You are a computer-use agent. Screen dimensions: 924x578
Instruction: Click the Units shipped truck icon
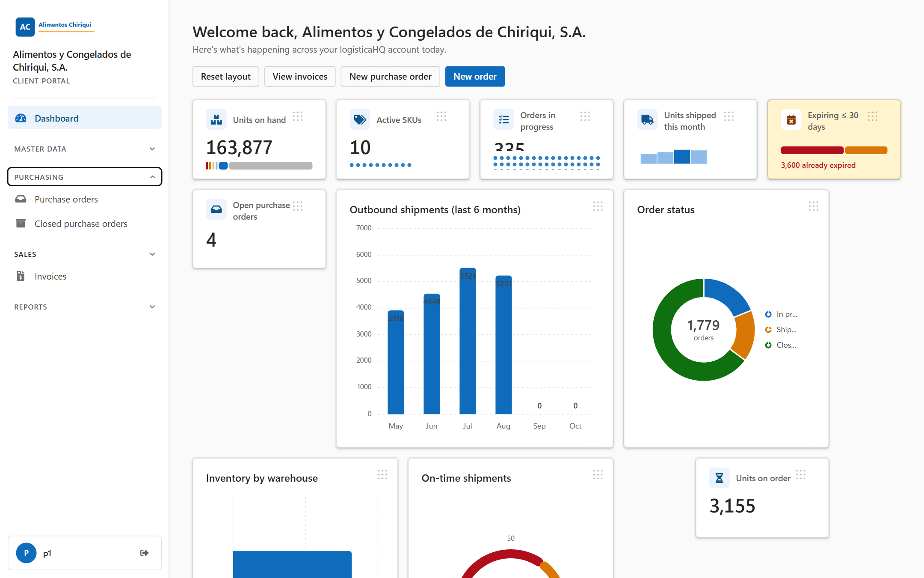pyautogui.click(x=647, y=119)
